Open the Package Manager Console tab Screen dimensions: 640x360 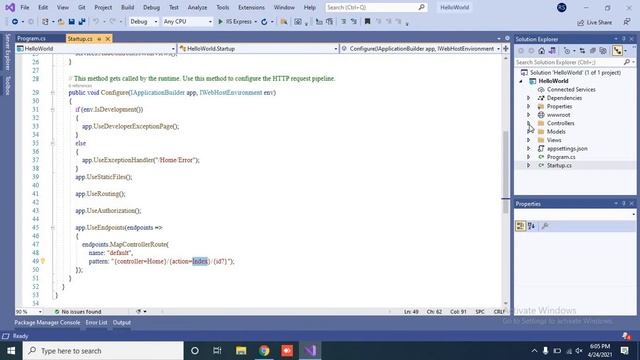point(47,322)
